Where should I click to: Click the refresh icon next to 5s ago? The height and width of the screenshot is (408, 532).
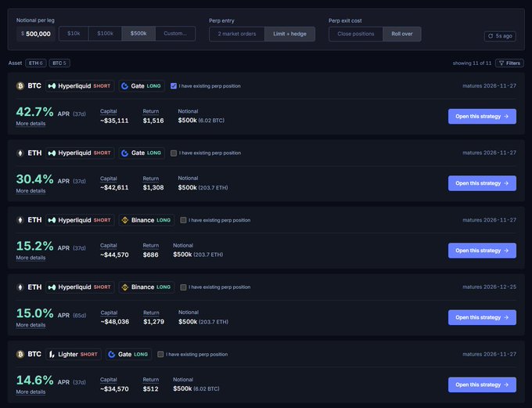tap(491, 36)
